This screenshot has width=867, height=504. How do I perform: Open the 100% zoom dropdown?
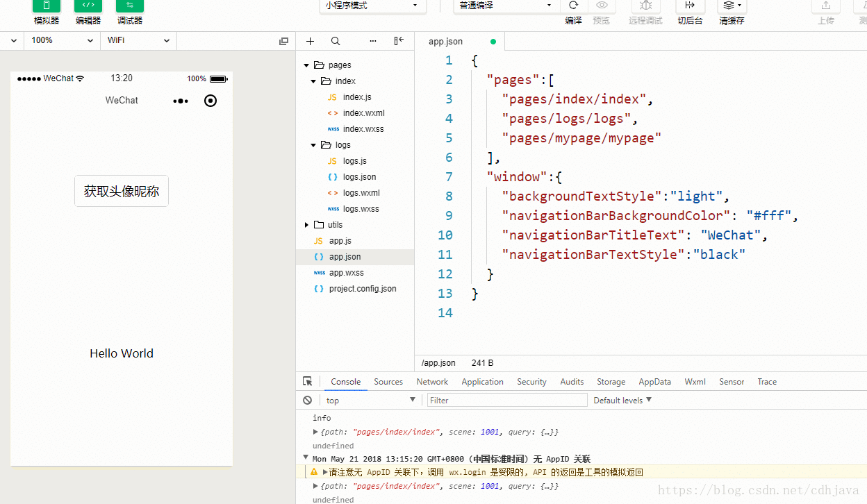(63, 41)
